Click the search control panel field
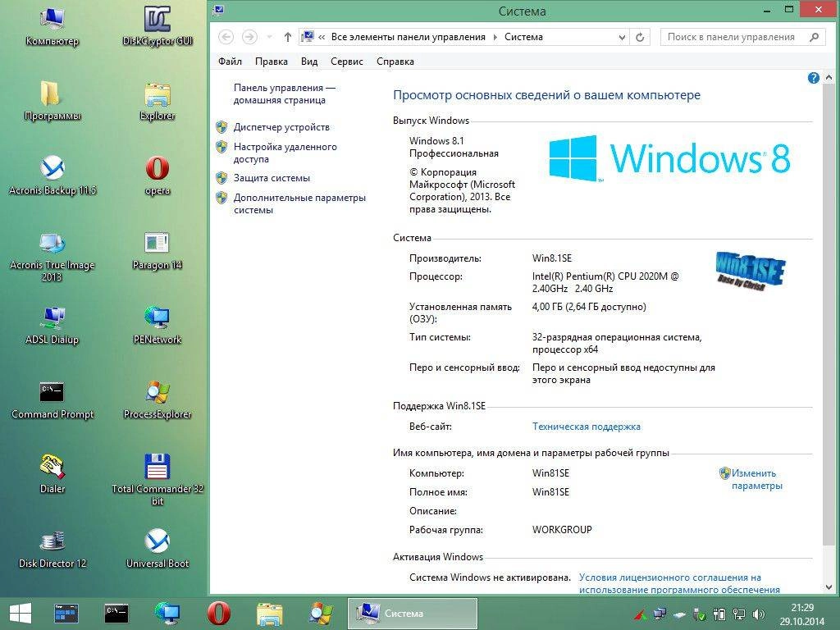Viewport: 840px width, 630px height. pos(742,37)
